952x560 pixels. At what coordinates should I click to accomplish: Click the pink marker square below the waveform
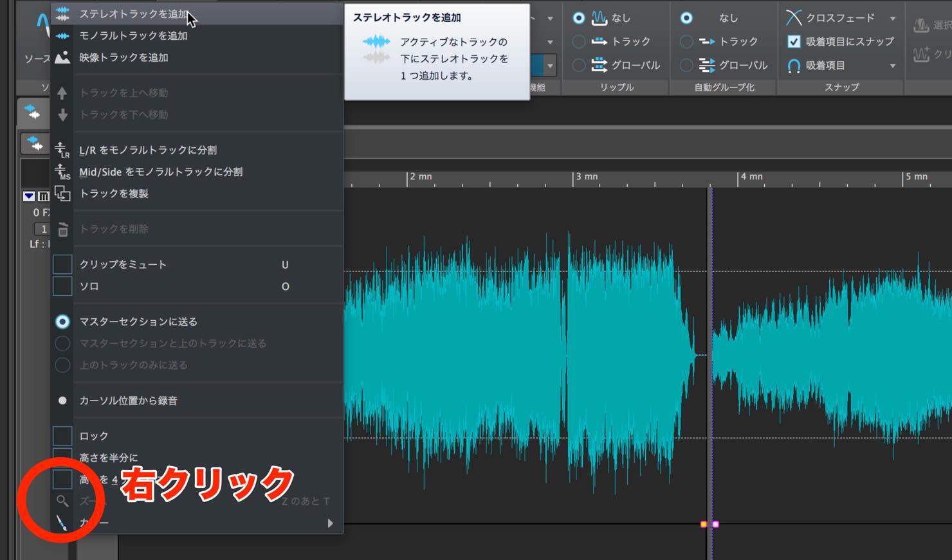tap(715, 525)
